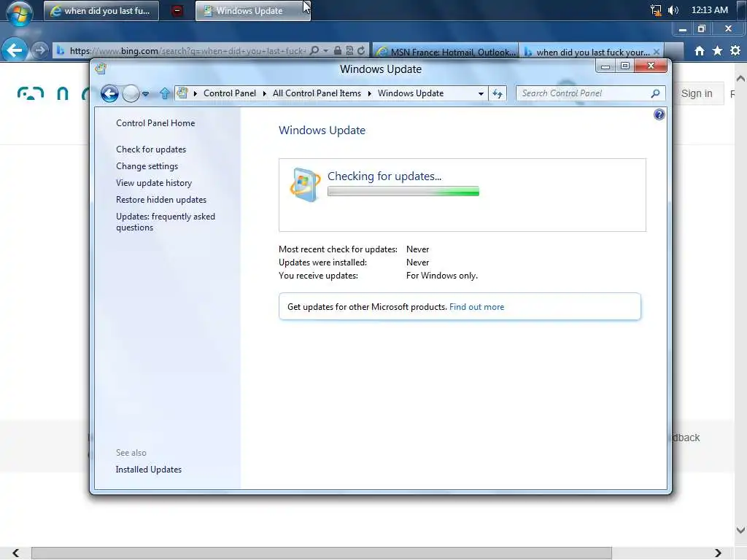The height and width of the screenshot is (560, 747).
Task: Open Installed Updates link
Action: click(x=149, y=470)
